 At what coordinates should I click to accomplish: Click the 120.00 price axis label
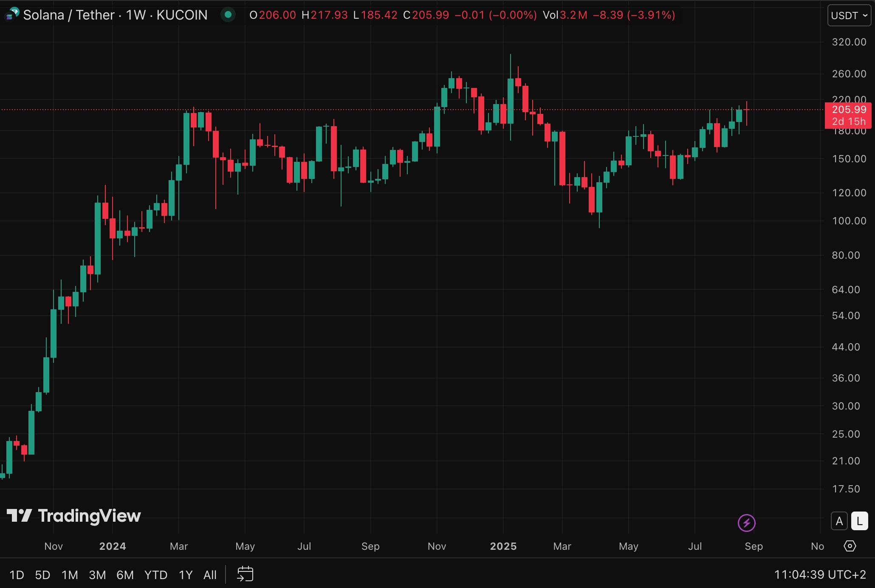[849, 192]
